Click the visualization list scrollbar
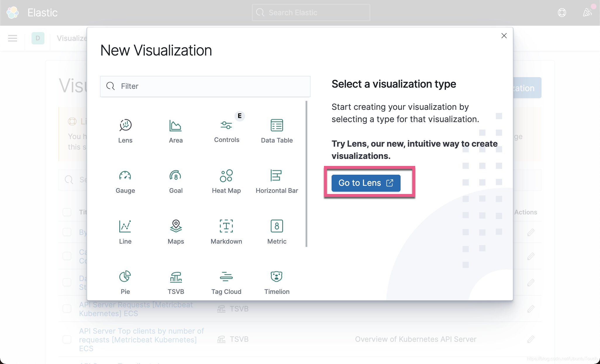Viewport: 600px width, 364px height. pyautogui.click(x=306, y=174)
